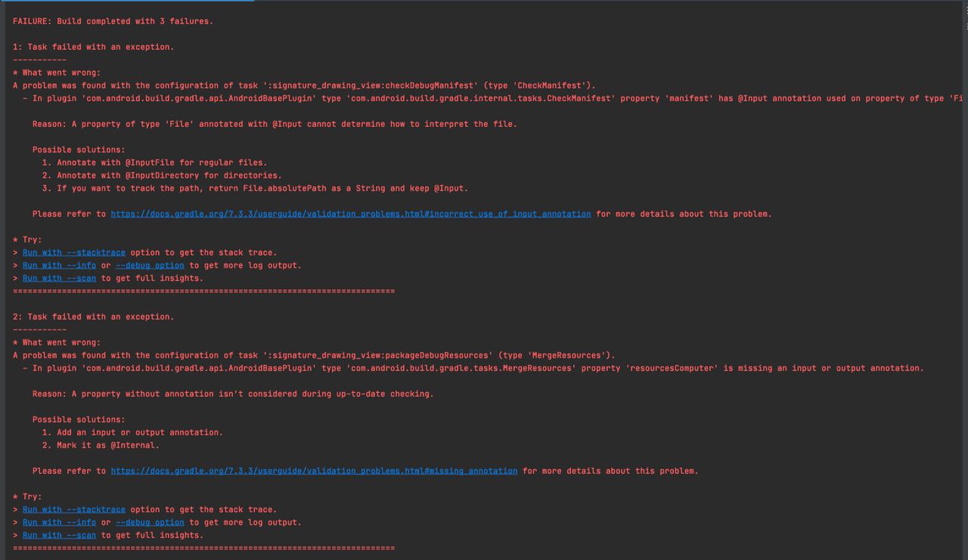Open the missing_annotation Gradle docs link
The height and width of the screenshot is (560, 968).
[x=314, y=471]
